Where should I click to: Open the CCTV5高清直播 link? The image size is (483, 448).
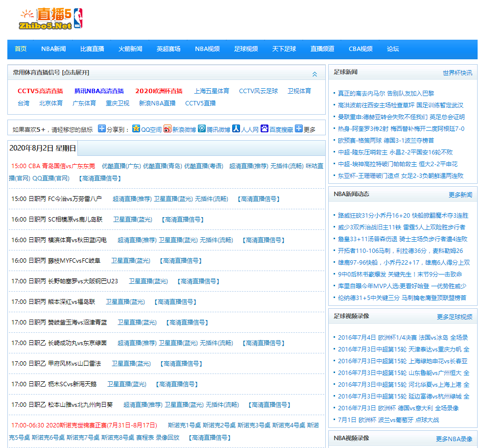(40, 91)
